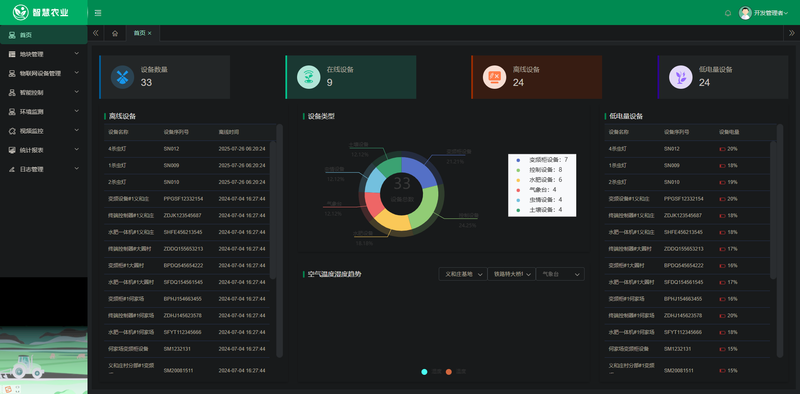This screenshot has height=394, width=800.
Task: Expand the 日志管理 chevron
Action: coord(77,168)
